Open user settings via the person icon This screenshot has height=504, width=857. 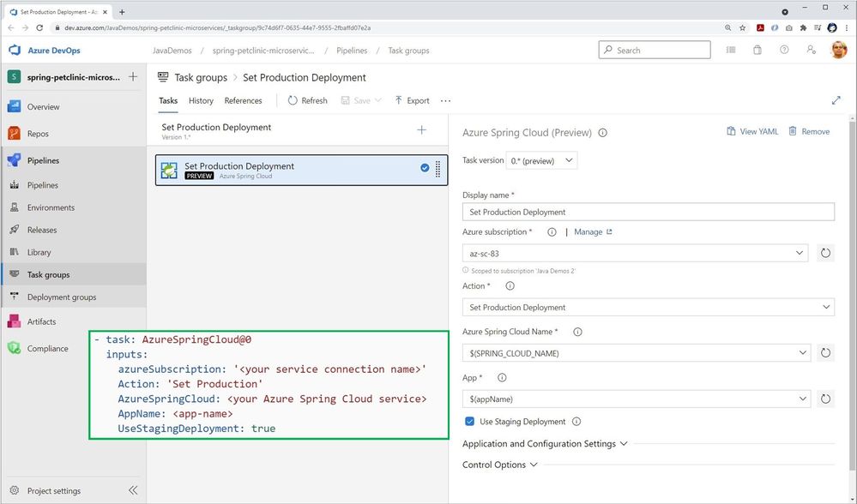810,51
